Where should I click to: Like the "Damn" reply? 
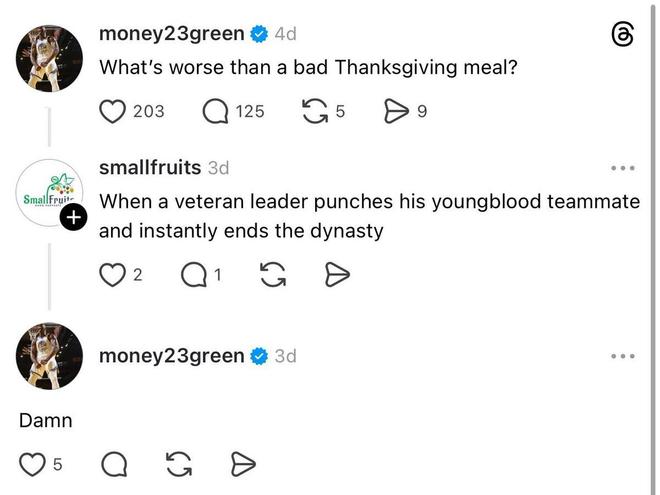point(33,463)
